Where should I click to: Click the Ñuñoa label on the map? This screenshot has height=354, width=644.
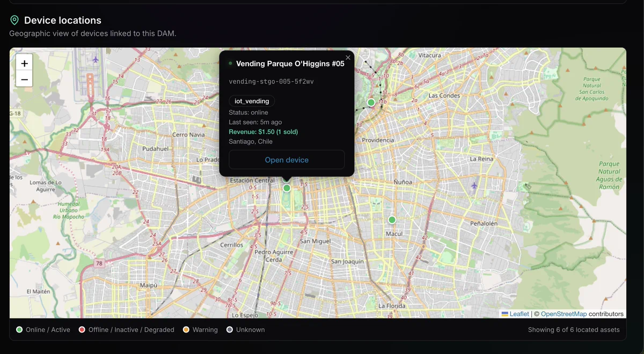tap(403, 182)
